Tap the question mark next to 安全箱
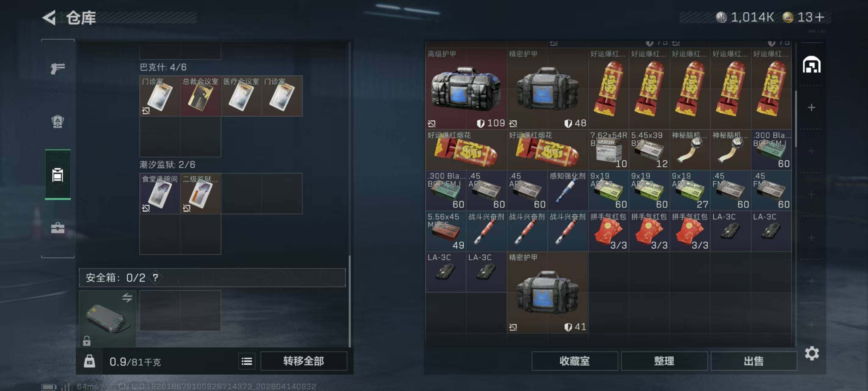The height and width of the screenshot is (391, 868). tap(155, 278)
